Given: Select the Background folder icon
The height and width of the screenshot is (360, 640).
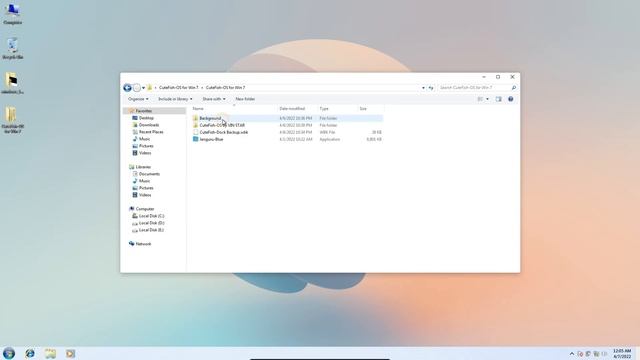Looking at the screenshot, I should (196, 118).
